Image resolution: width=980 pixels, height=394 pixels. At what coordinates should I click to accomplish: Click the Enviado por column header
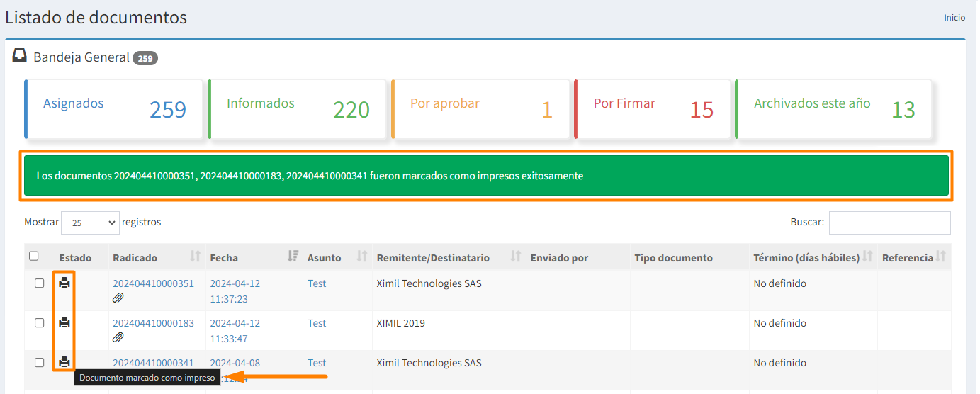(559, 258)
